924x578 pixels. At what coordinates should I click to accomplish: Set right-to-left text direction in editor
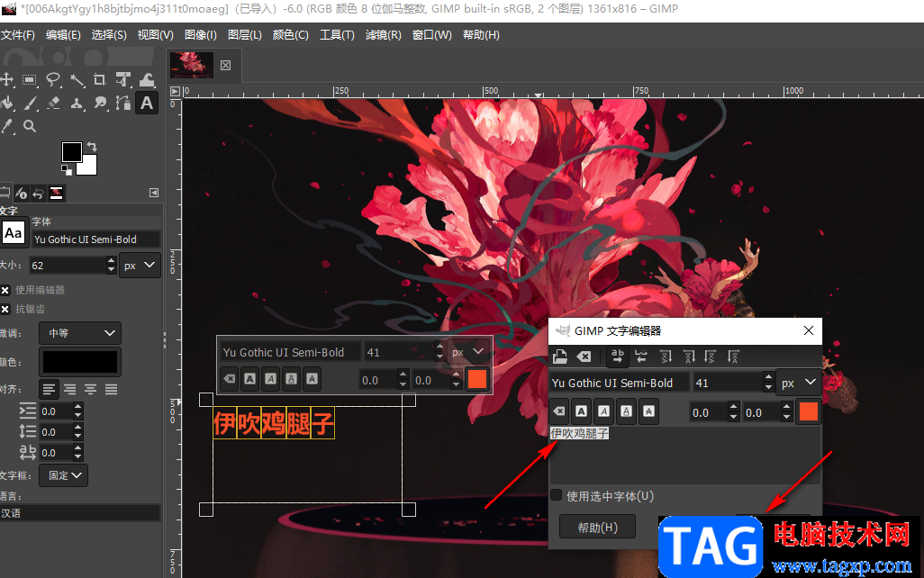click(x=641, y=357)
